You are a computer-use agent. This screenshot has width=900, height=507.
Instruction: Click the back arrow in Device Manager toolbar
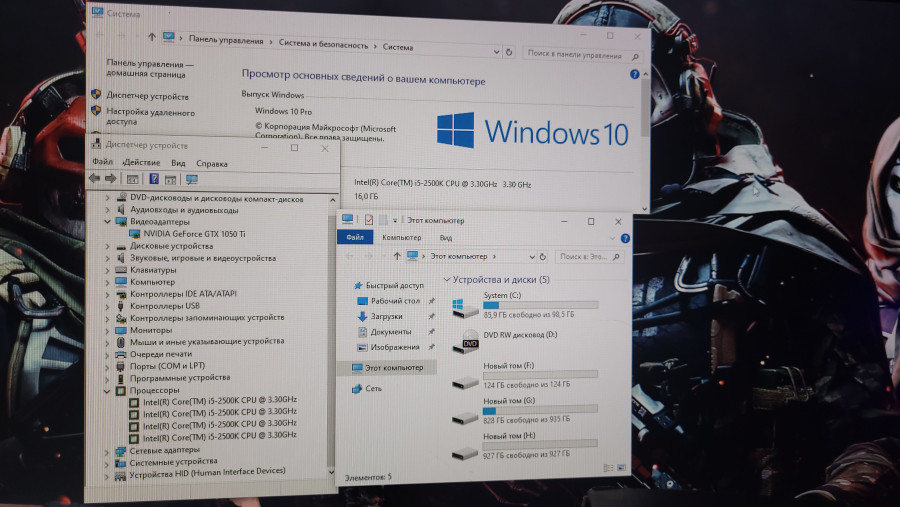[95, 179]
